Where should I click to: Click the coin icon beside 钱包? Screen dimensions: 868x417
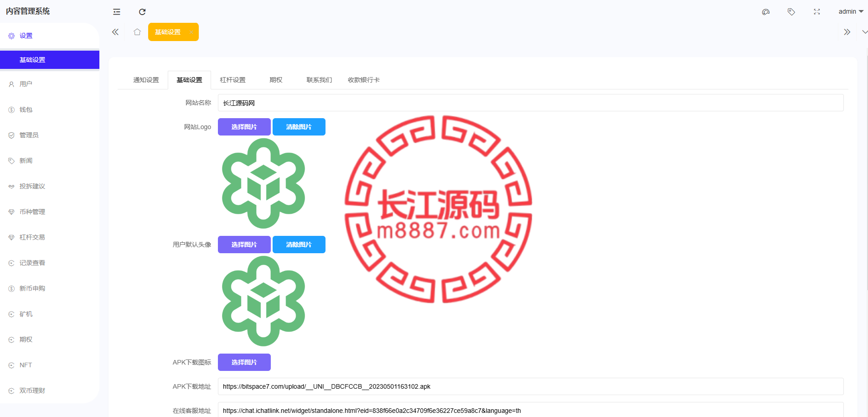click(x=11, y=109)
